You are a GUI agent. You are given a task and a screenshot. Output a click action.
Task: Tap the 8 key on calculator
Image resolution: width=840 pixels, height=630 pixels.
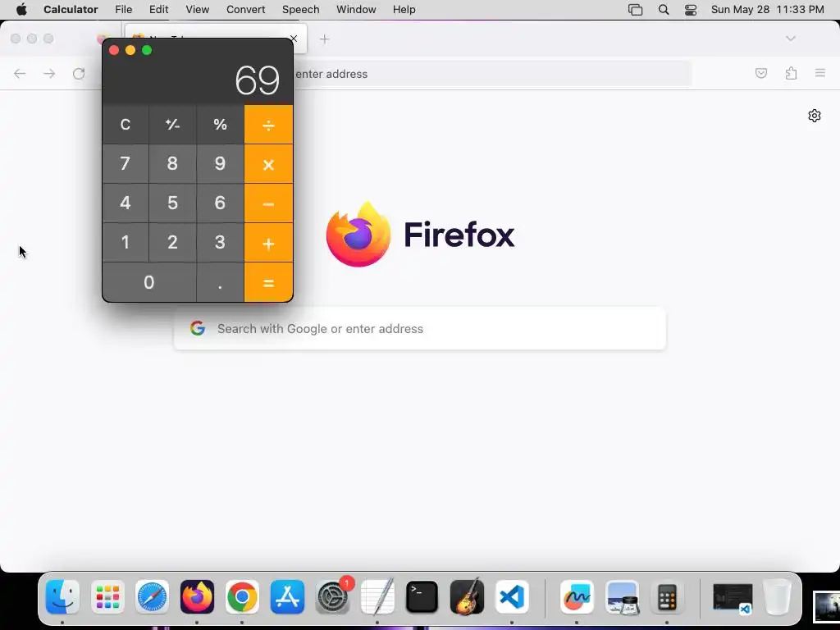[172, 164]
